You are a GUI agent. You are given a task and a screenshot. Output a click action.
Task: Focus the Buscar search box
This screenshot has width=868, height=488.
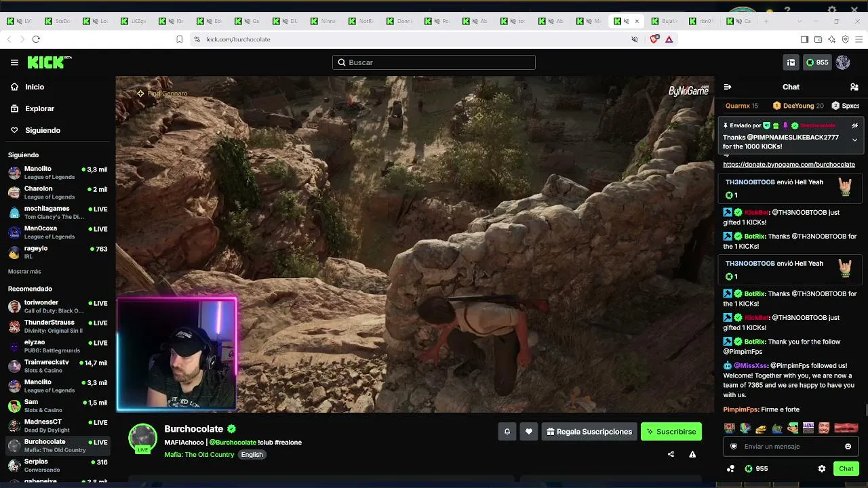434,62
